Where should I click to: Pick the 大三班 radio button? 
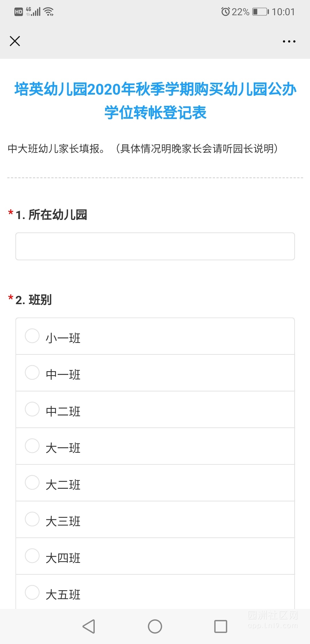(32, 519)
